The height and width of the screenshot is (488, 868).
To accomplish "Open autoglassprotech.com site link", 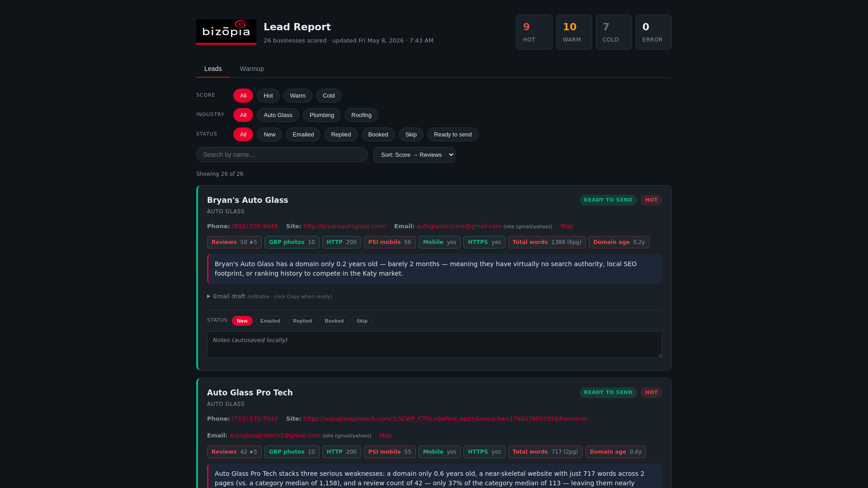I will tap(445, 419).
